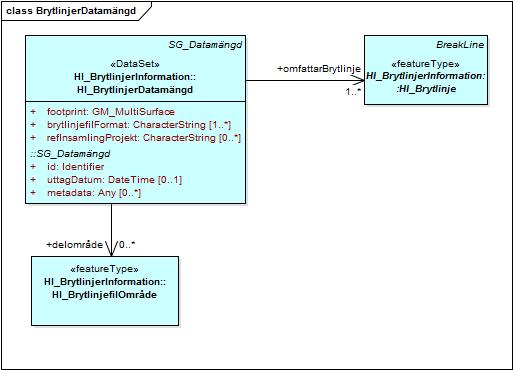Image resolution: width=513 pixels, height=370 pixels.
Task: Select the BreakLine parent label
Action: (x=460, y=45)
